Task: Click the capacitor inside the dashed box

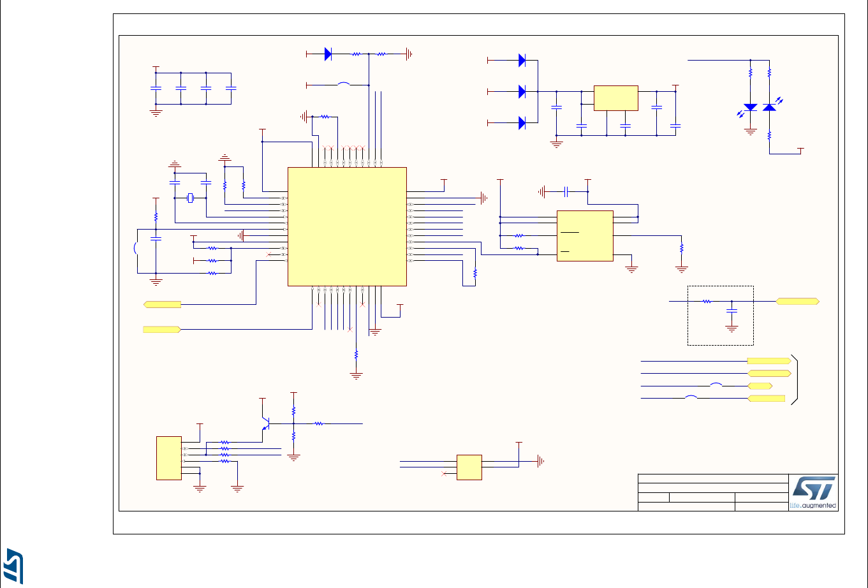Action: tap(732, 311)
